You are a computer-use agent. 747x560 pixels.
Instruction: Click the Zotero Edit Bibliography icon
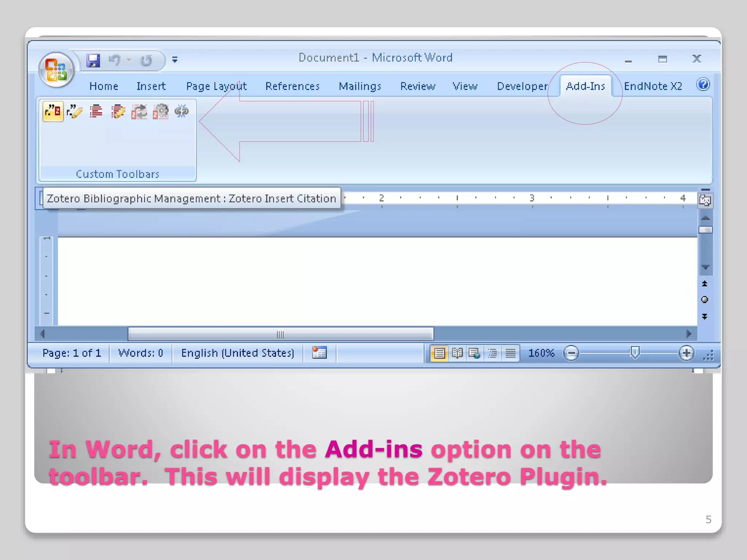[x=118, y=111]
